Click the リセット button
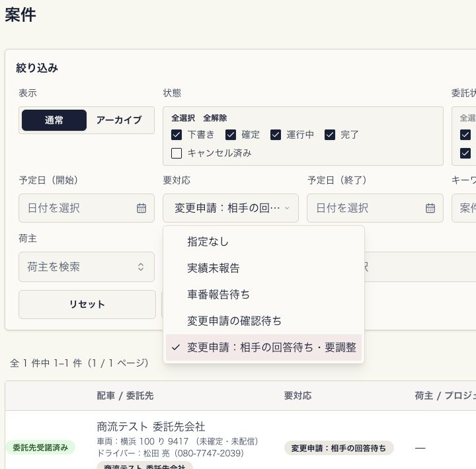This screenshot has height=469, width=476. pyautogui.click(x=87, y=305)
